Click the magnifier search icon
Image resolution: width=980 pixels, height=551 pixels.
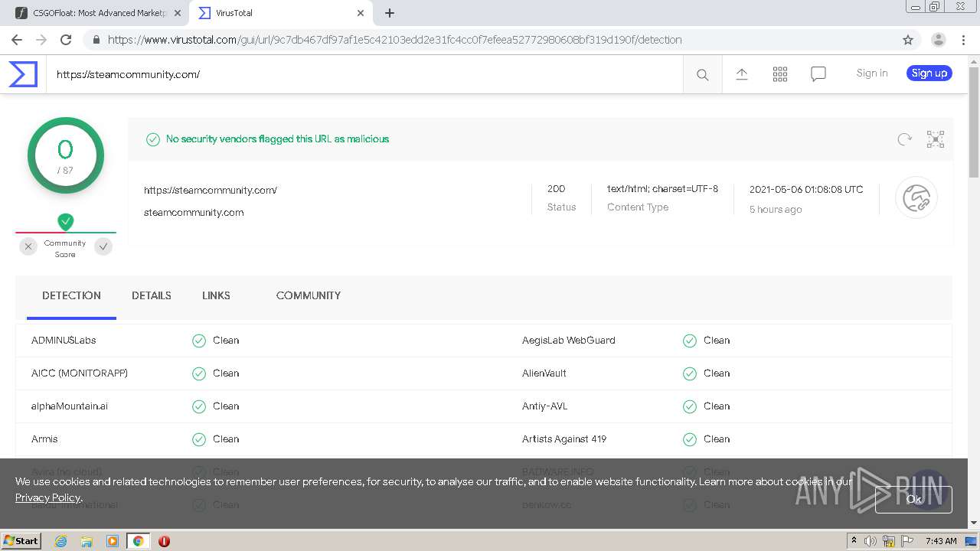coord(702,74)
